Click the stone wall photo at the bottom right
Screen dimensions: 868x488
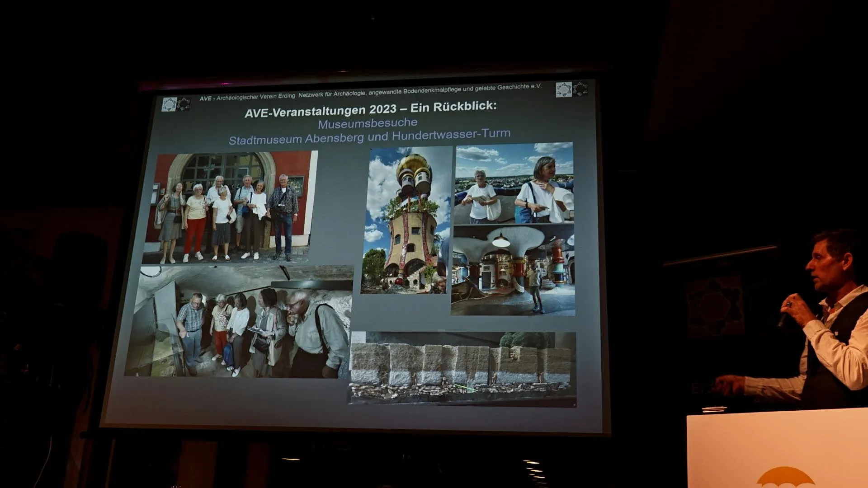(x=462, y=368)
